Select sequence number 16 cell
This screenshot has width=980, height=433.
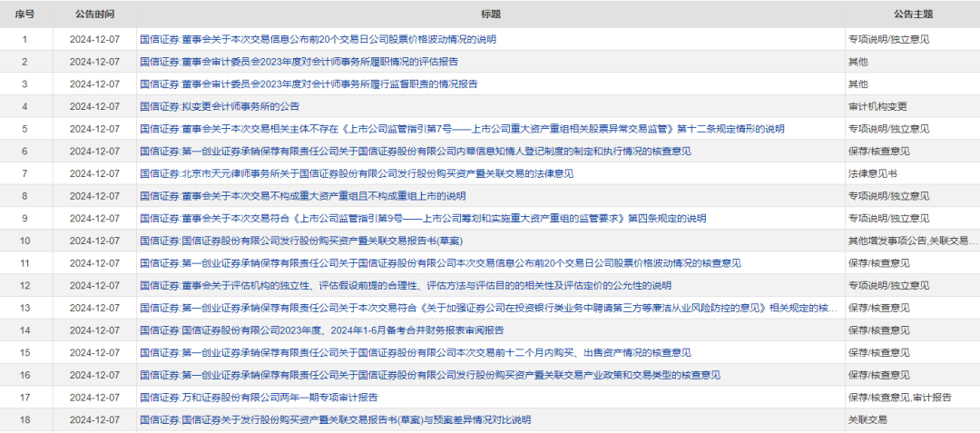25,376
